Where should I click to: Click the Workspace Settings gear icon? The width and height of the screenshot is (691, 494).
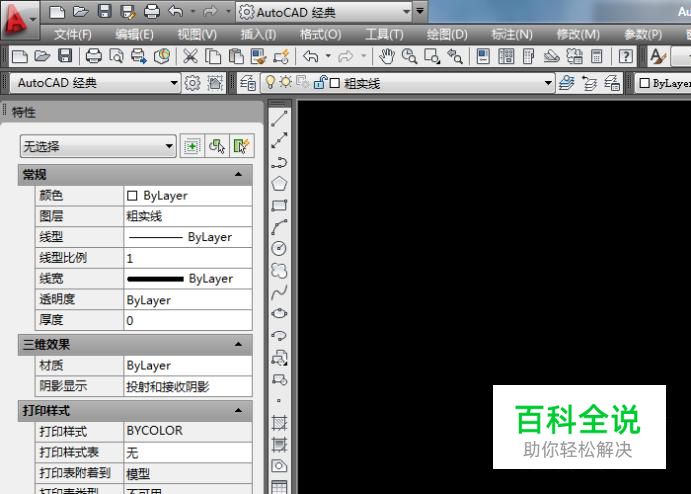(x=192, y=83)
